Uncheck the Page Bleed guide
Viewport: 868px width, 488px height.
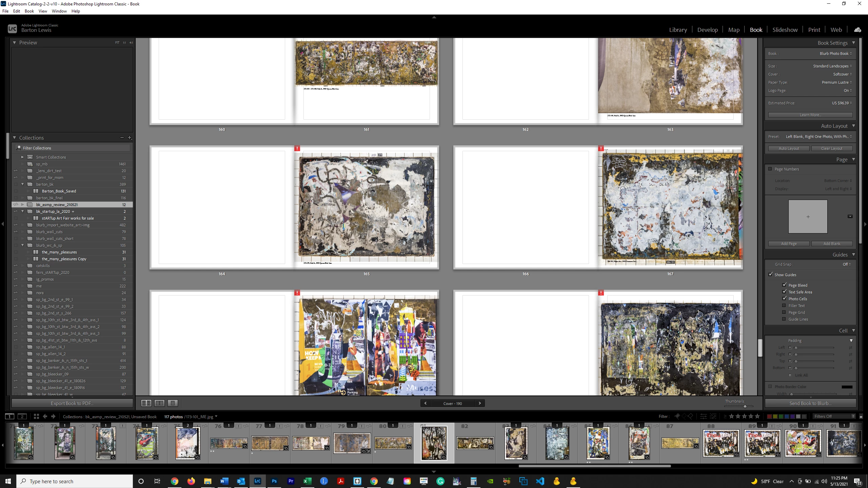784,285
